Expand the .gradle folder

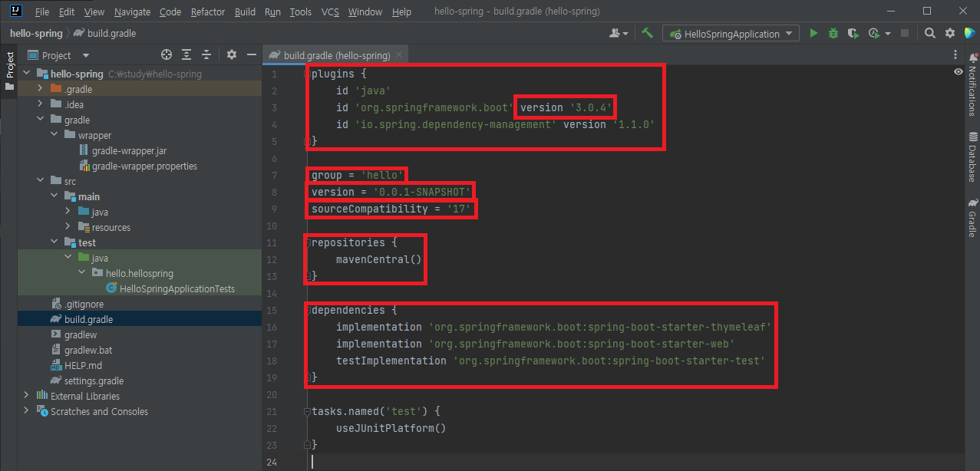[x=40, y=89]
